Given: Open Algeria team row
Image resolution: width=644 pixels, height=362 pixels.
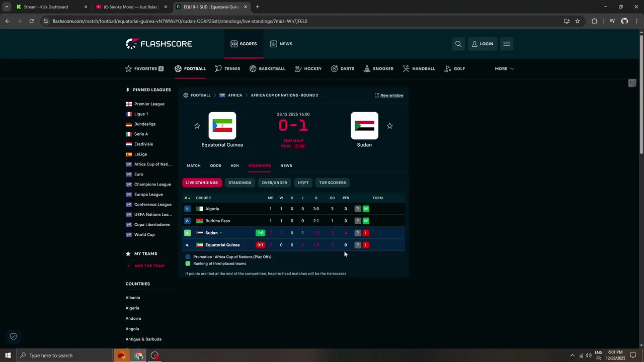Looking at the screenshot, I should (293, 209).
